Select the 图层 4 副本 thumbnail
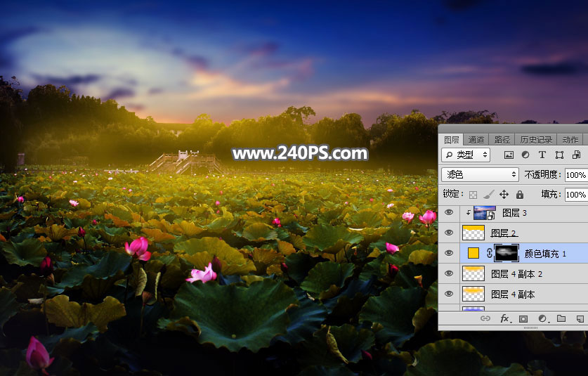This screenshot has width=588, height=376. (x=473, y=294)
